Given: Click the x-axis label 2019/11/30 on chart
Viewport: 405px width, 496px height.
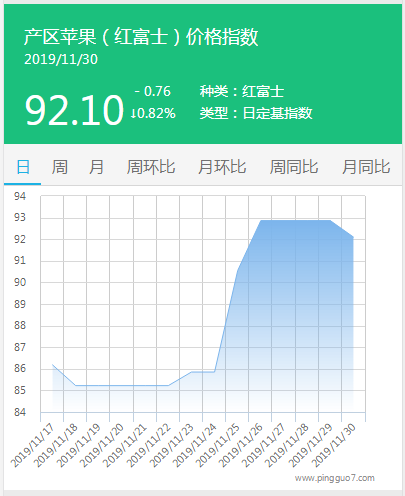Looking at the screenshot, I should point(333,446).
